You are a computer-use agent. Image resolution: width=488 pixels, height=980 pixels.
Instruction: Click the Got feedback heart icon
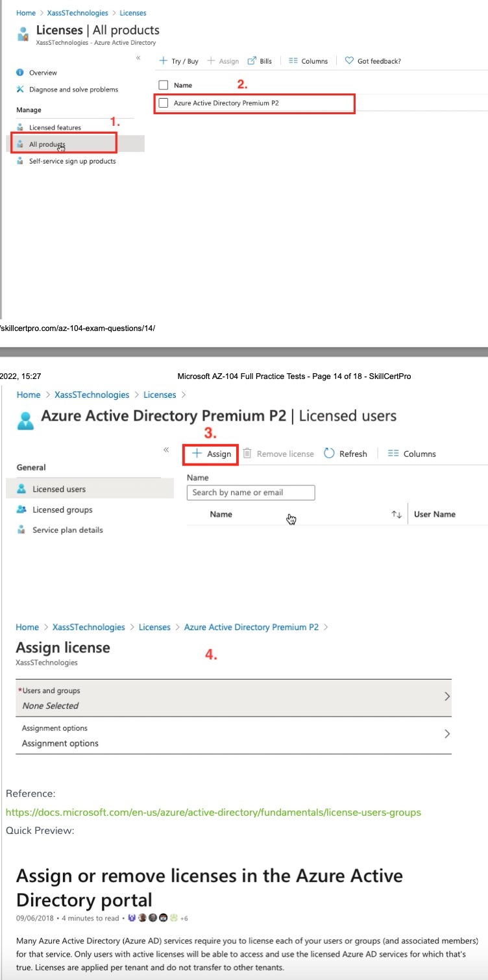(349, 61)
